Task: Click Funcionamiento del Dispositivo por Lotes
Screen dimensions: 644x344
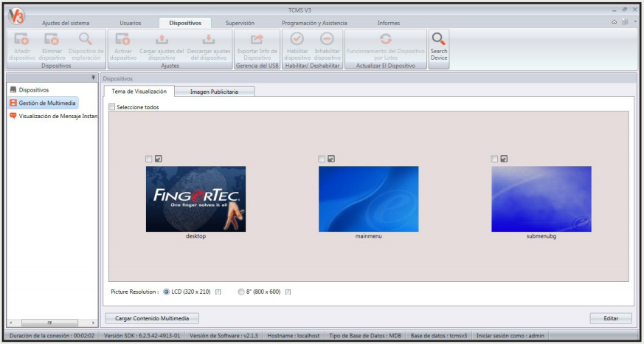Action: (x=386, y=46)
